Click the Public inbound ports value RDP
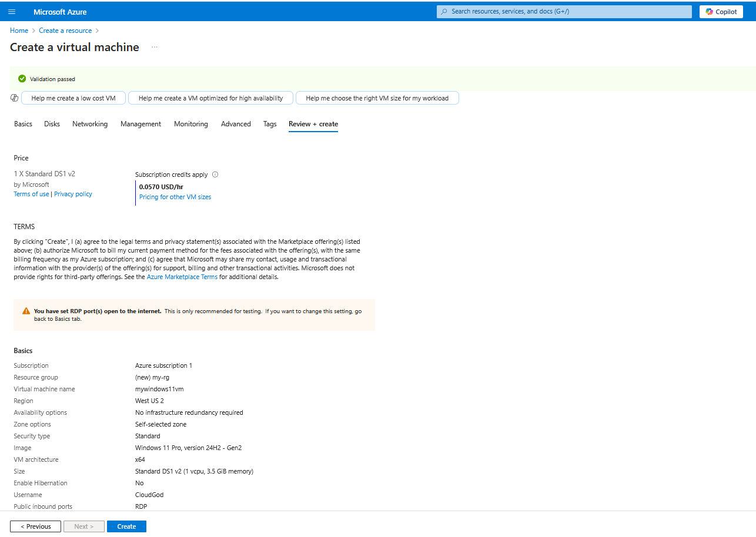 [x=141, y=506]
